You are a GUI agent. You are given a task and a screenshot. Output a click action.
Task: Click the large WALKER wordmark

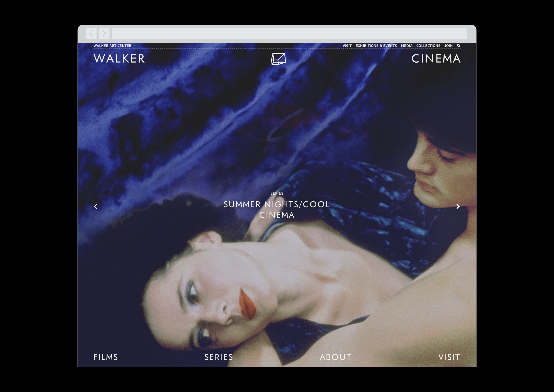tap(119, 59)
